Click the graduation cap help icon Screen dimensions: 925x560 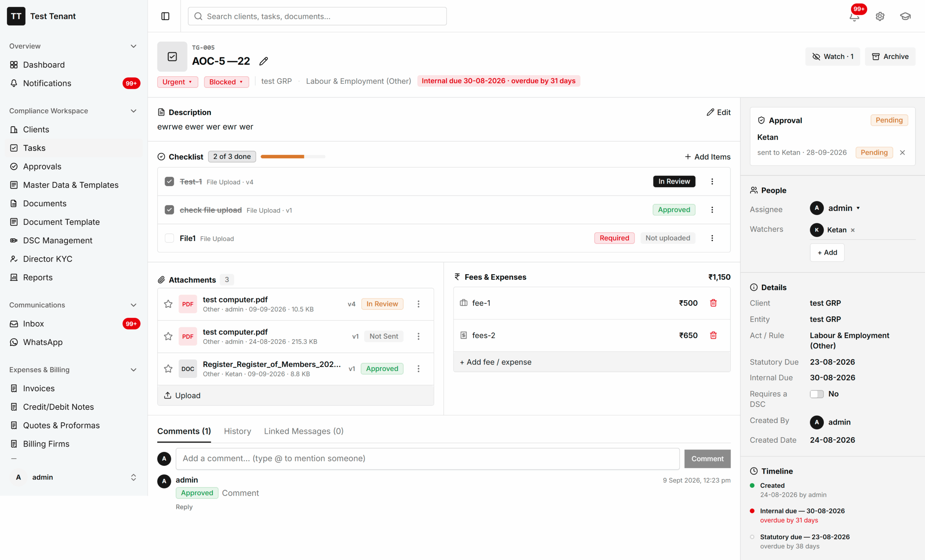tap(905, 17)
